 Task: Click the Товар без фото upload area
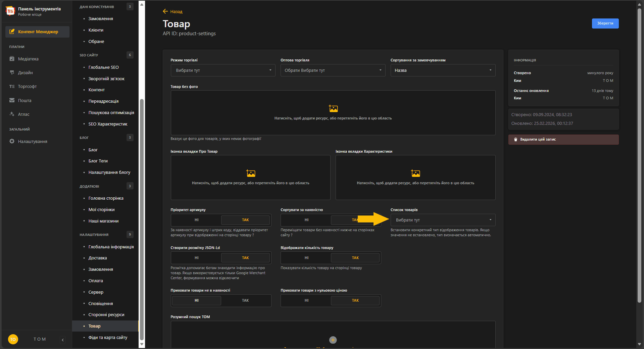[333, 113]
